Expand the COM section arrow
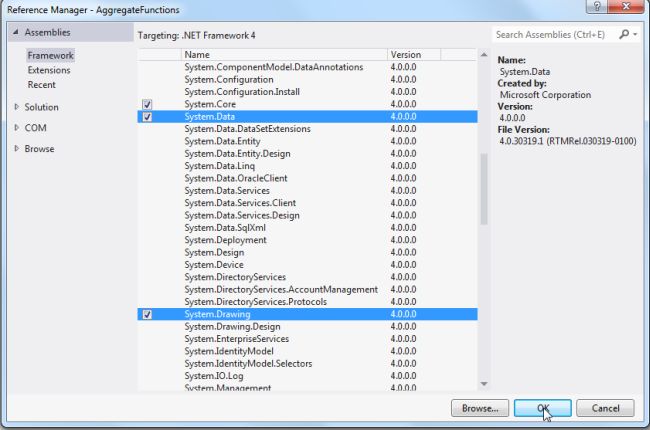Screen dimensions: 650x430 point(17,127)
